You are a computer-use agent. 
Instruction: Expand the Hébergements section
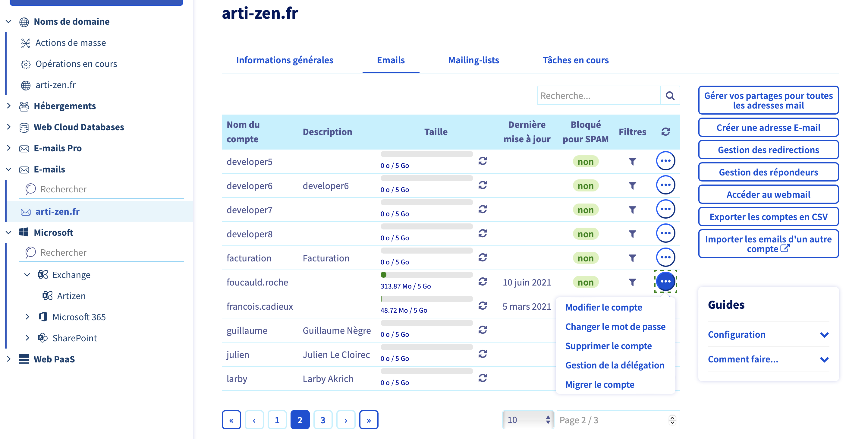(x=9, y=106)
